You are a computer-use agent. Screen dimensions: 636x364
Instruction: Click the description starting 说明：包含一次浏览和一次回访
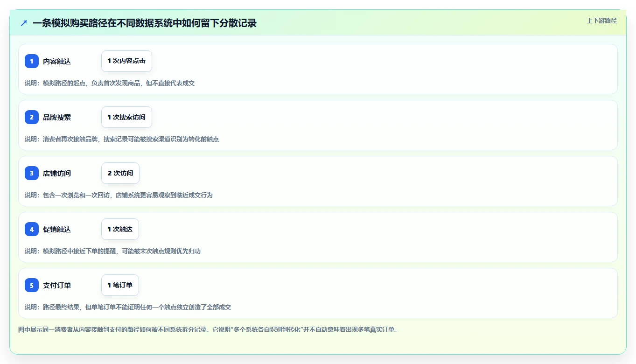click(x=119, y=195)
